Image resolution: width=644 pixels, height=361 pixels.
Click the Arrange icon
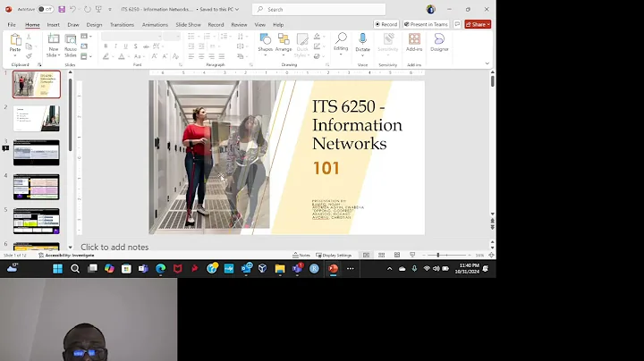pos(284,39)
